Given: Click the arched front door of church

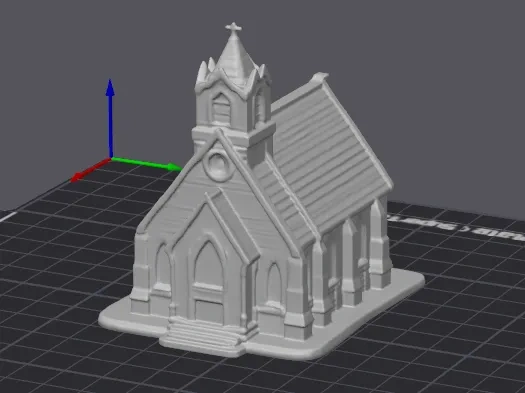Looking at the screenshot, I should click(x=209, y=283).
